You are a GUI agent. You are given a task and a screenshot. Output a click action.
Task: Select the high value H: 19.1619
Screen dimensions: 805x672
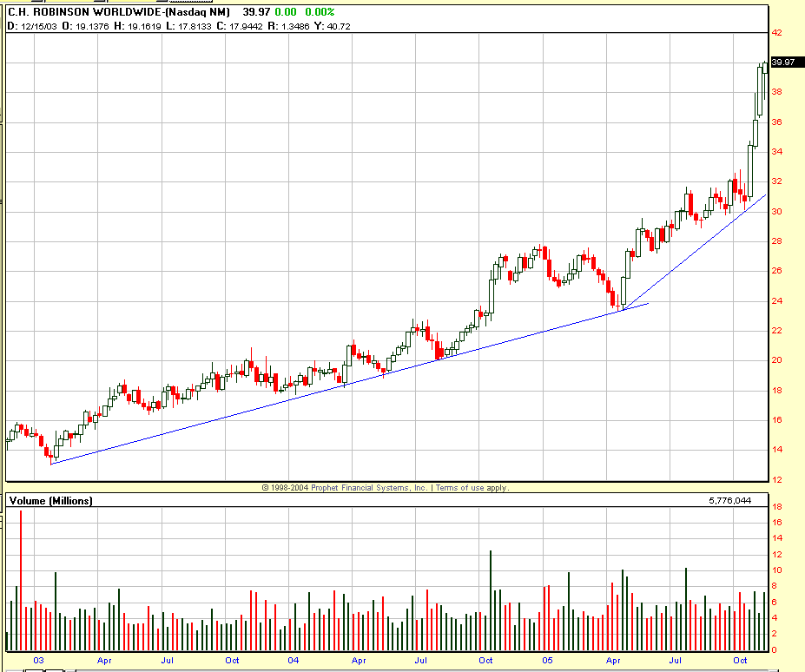click(137, 26)
